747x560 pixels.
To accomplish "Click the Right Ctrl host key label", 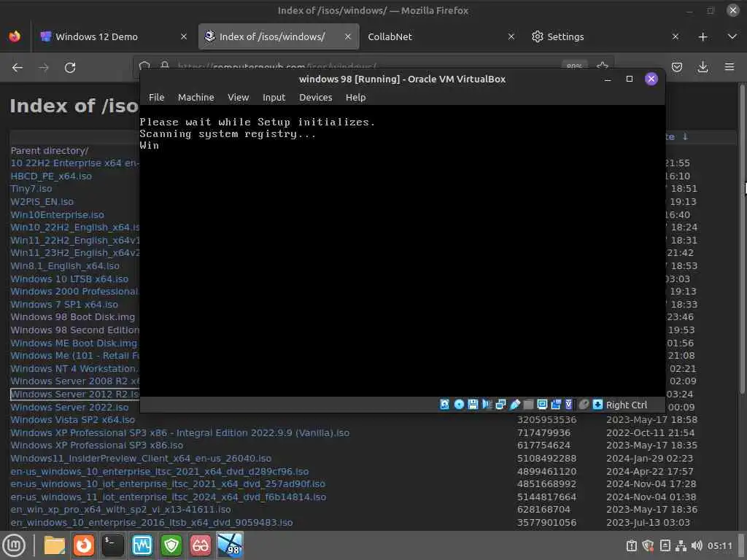I will tap(627, 405).
